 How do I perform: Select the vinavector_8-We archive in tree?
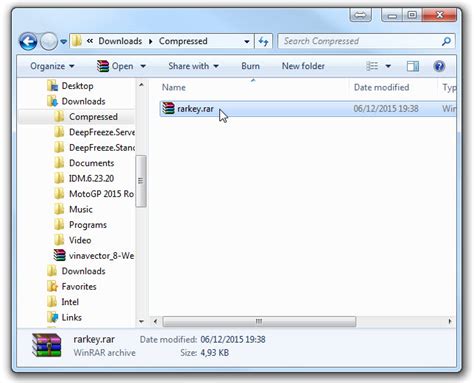pyautogui.click(x=102, y=255)
